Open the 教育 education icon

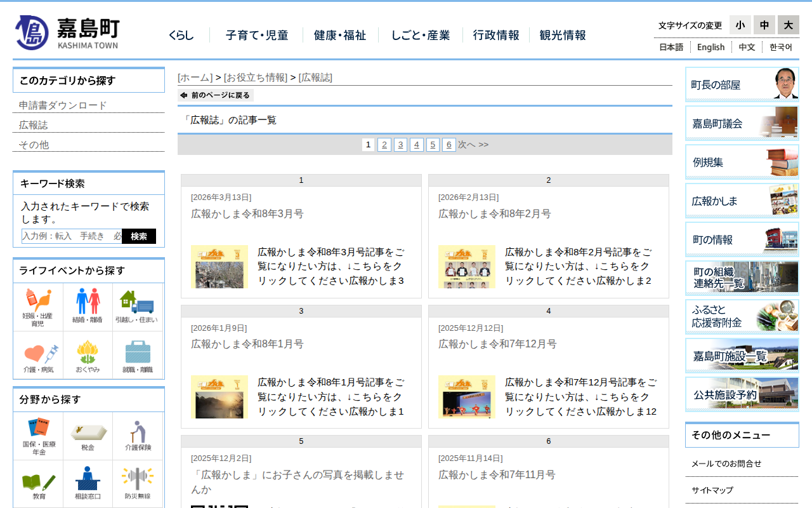tap(39, 483)
